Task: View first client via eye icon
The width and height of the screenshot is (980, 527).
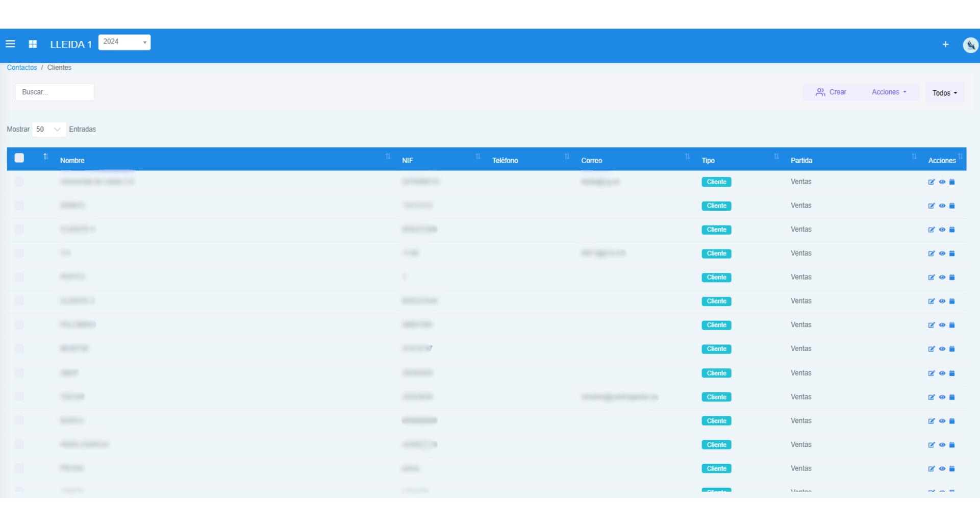Action: (x=942, y=182)
